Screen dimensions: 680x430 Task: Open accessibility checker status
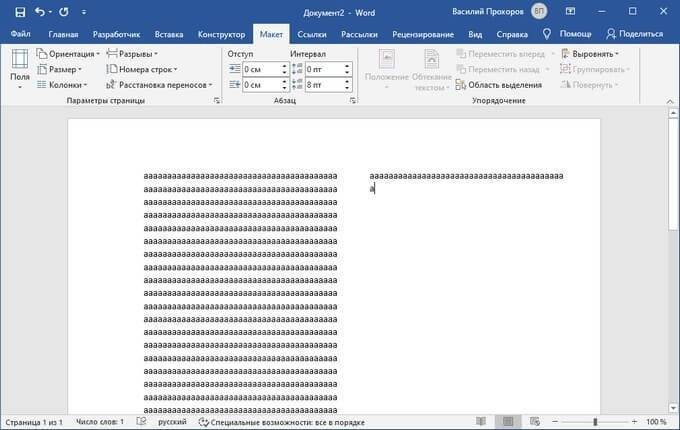click(281, 422)
